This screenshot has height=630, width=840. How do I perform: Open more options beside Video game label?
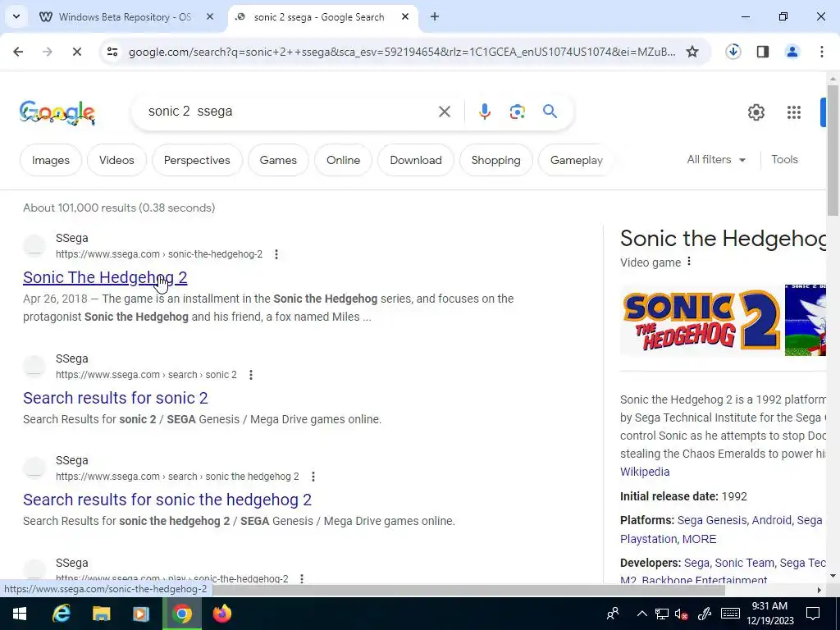click(x=689, y=262)
